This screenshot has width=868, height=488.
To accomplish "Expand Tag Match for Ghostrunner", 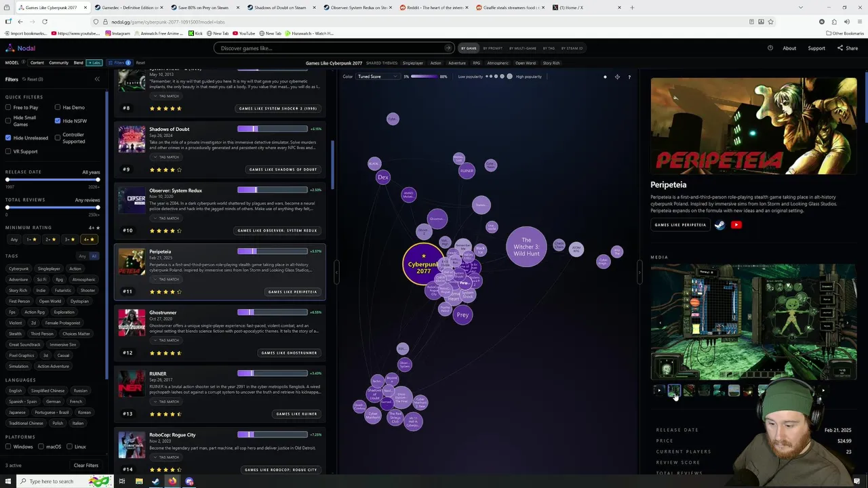I will (166, 340).
